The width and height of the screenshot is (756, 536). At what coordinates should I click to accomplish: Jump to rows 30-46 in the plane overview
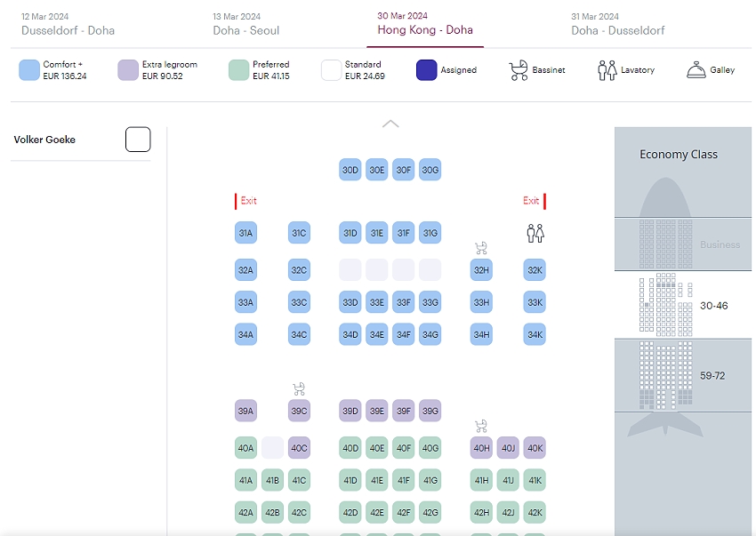pyautogui.click(x=682, y=305)
